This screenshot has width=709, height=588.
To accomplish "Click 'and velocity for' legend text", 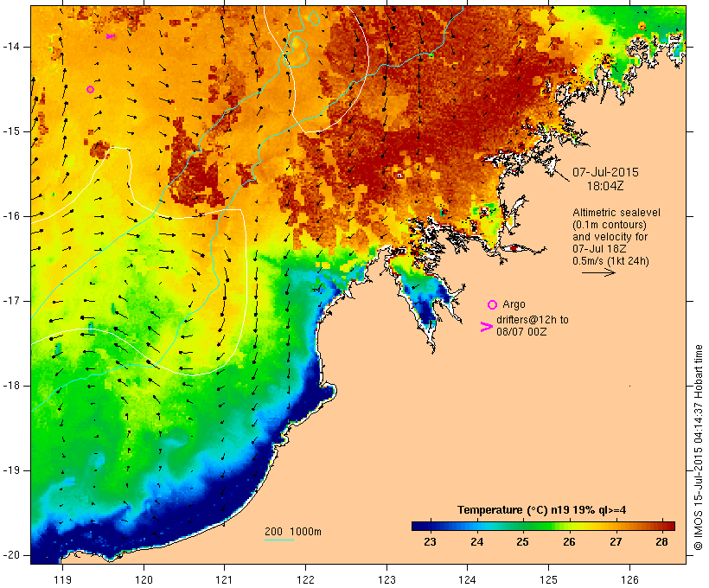I will [610, 237].
